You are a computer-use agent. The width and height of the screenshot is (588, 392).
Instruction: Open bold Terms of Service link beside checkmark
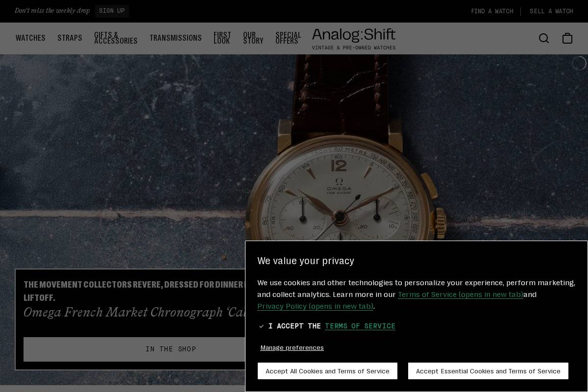coord(360,326)
